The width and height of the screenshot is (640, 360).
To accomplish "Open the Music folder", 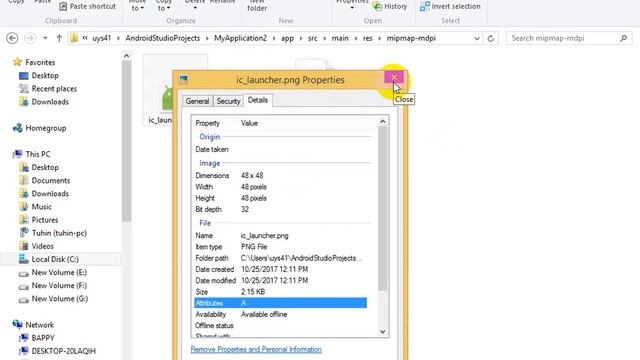I will point(41,207).
